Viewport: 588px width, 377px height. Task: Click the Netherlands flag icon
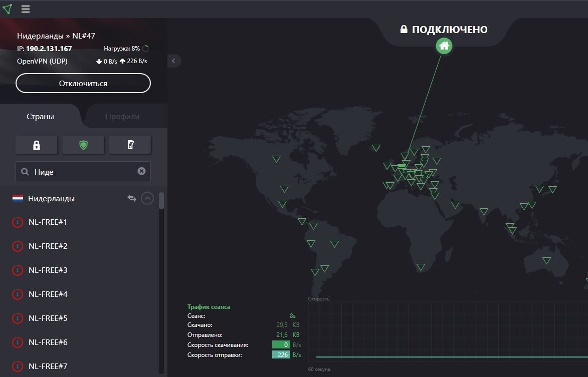[18, 198]
